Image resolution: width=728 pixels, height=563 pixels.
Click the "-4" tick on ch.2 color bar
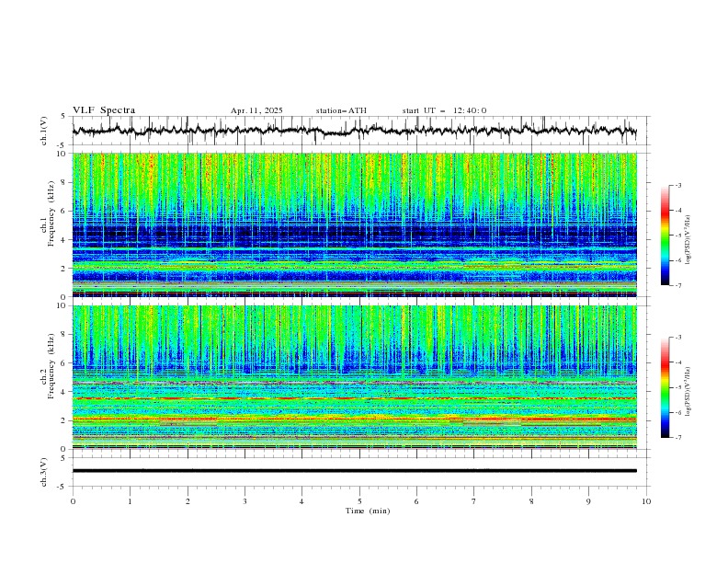[x=678, y=362]
